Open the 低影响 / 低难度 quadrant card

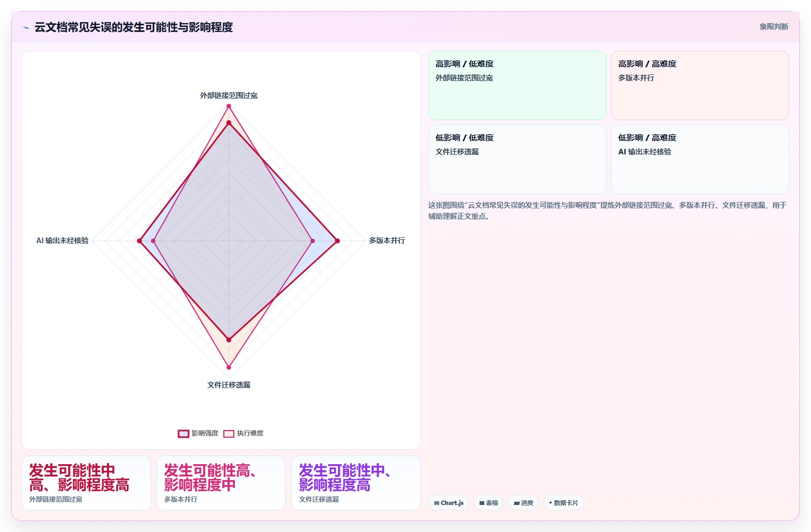(x=517, y=159)
